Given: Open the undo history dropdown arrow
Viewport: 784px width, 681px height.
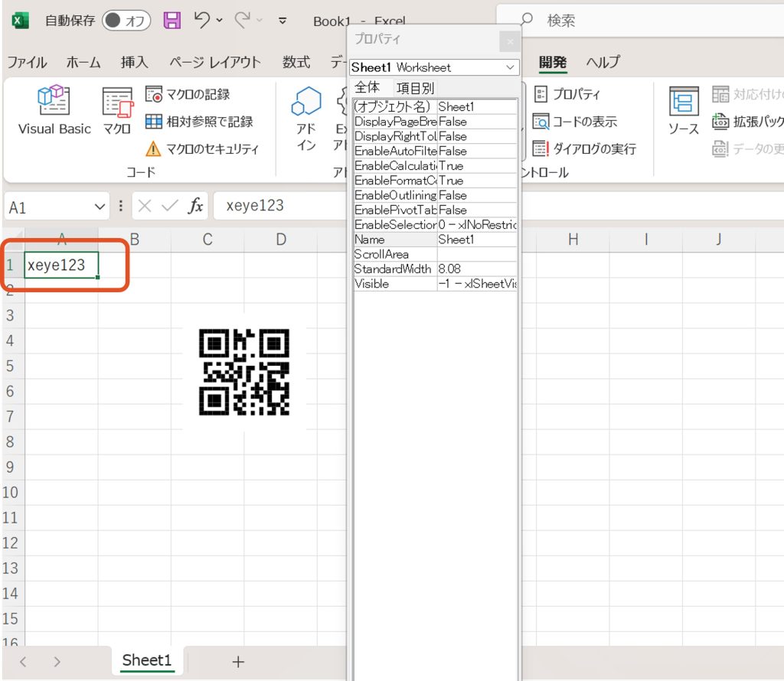Looking at the screenshot, I should pyautogui.click(x=220, y=21).
